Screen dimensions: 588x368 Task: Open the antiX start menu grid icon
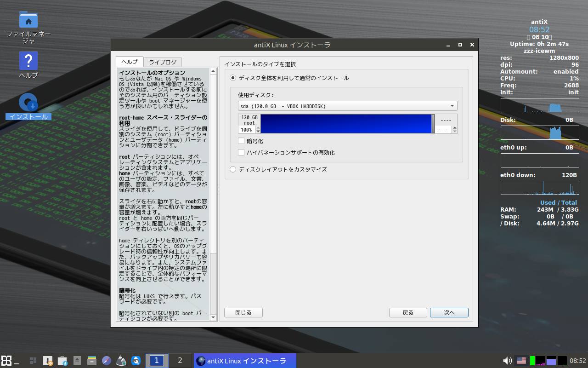click(x=6, y=361)
